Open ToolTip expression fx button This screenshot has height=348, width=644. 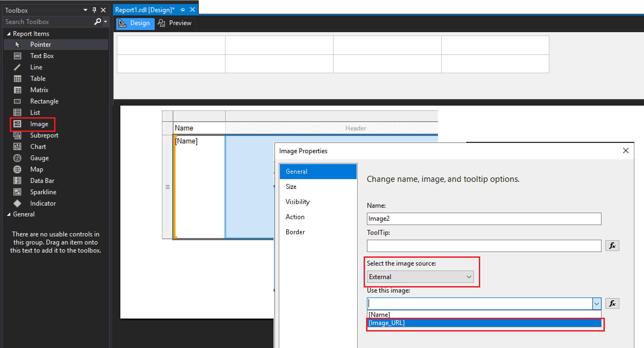(612, 246)
